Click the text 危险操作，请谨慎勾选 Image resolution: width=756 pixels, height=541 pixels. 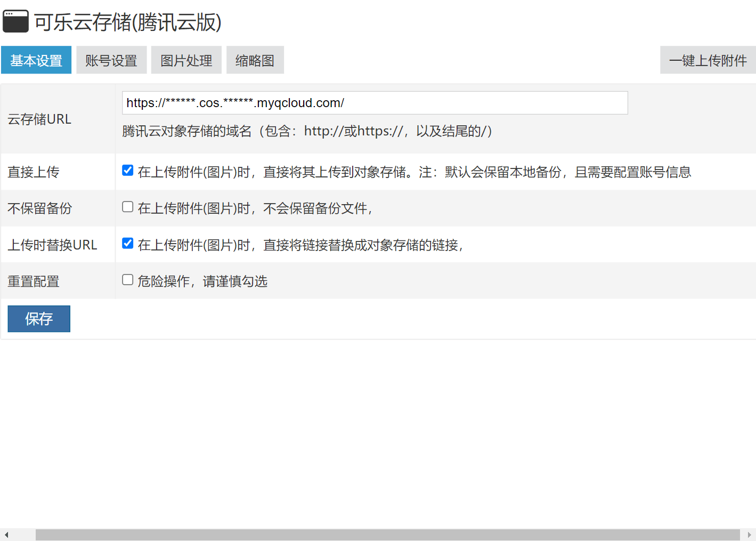pos(202,281)
